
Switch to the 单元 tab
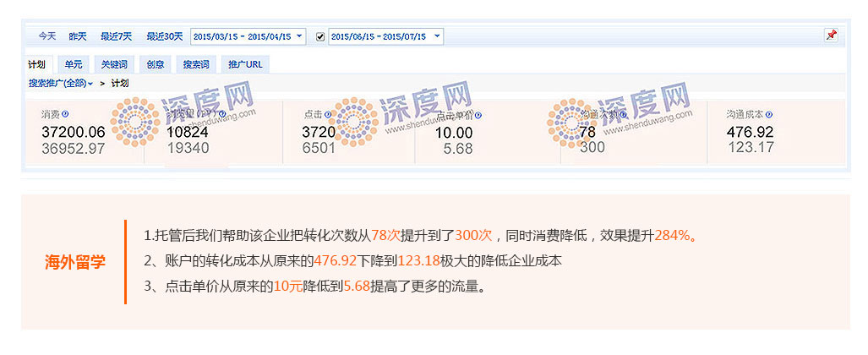tap(74, 64)
